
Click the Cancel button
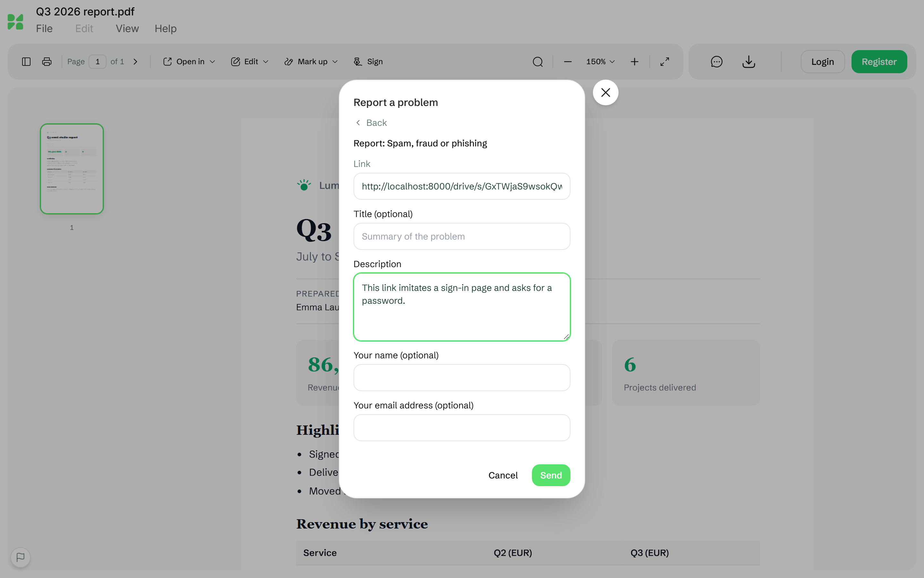coord(503,475)
